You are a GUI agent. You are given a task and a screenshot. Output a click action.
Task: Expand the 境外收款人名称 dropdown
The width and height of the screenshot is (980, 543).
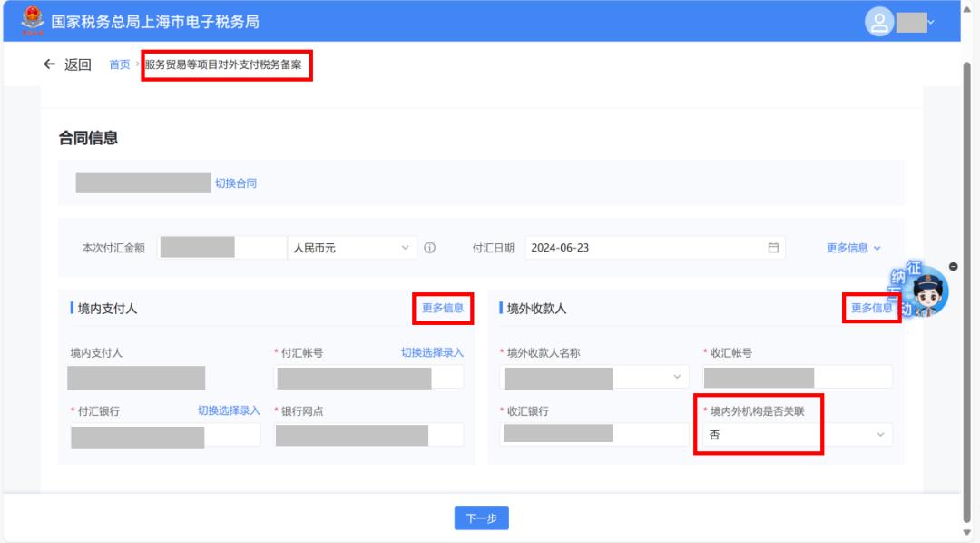click(x=676, y=377)
